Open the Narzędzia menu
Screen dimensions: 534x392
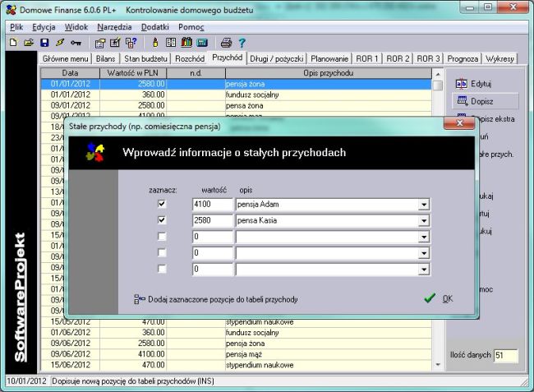(114, 27)
